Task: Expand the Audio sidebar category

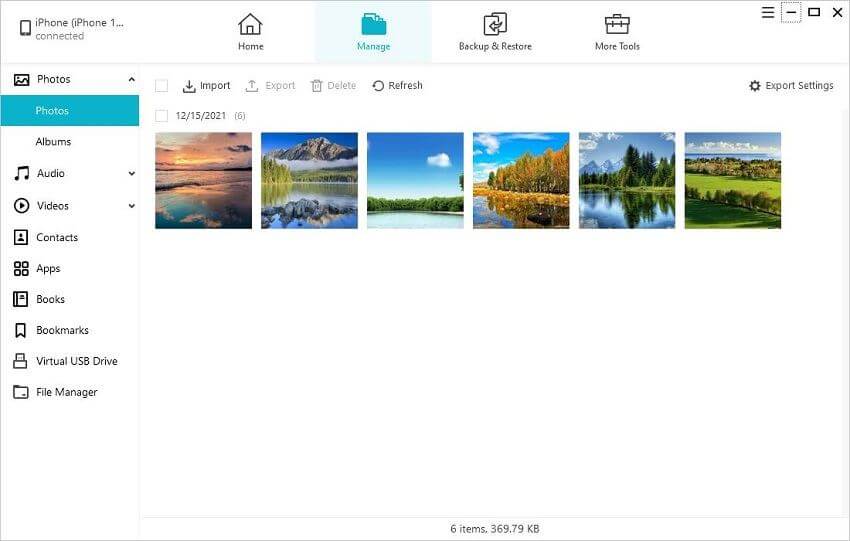Action: coord(131,174)
